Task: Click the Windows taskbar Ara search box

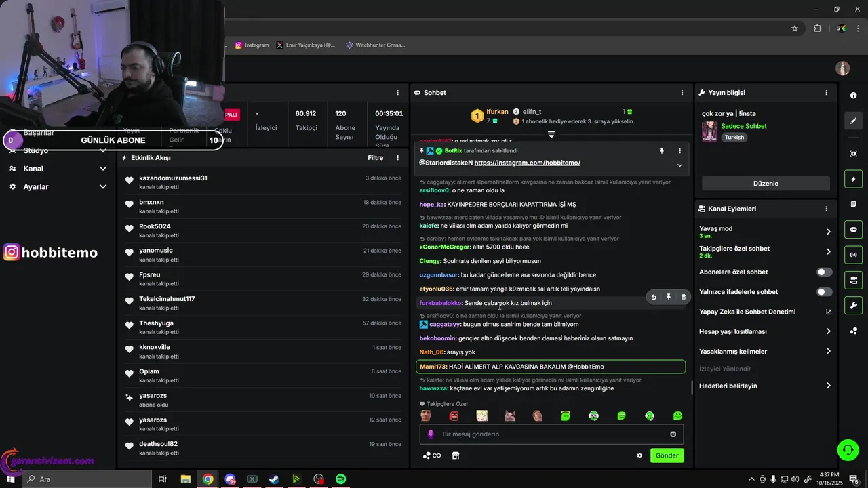Action: click(x=87, y=479)
